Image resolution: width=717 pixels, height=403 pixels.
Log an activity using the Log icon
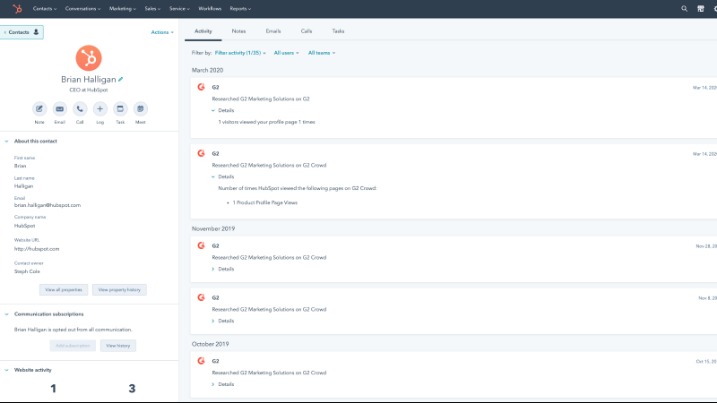(100, 108)
